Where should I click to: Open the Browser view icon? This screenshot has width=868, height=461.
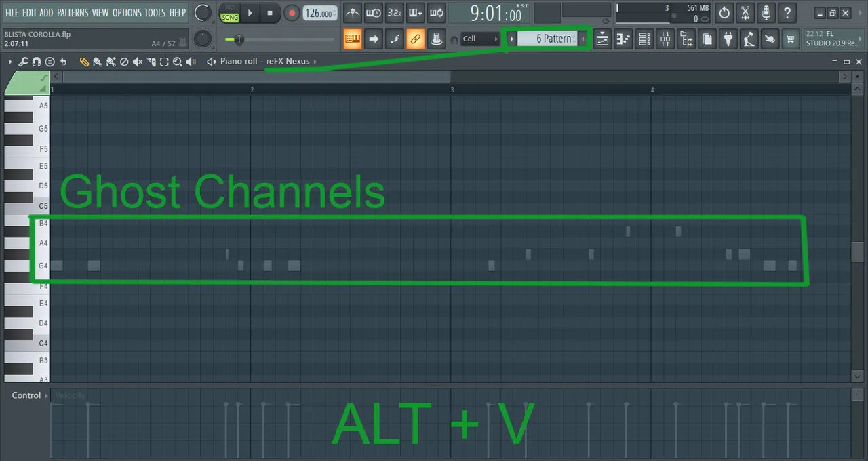click(686, 39)
